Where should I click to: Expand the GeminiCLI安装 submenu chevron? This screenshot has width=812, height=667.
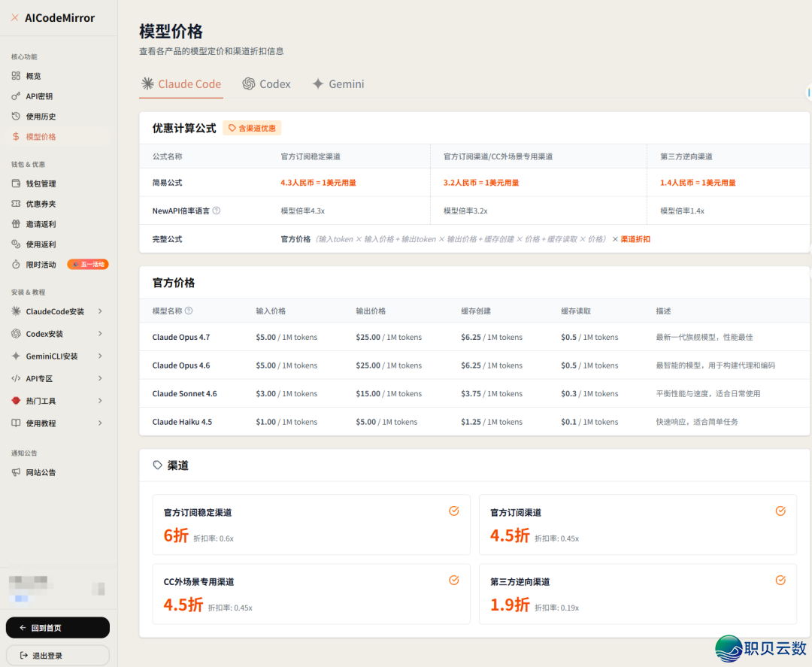tap(100, 356)
